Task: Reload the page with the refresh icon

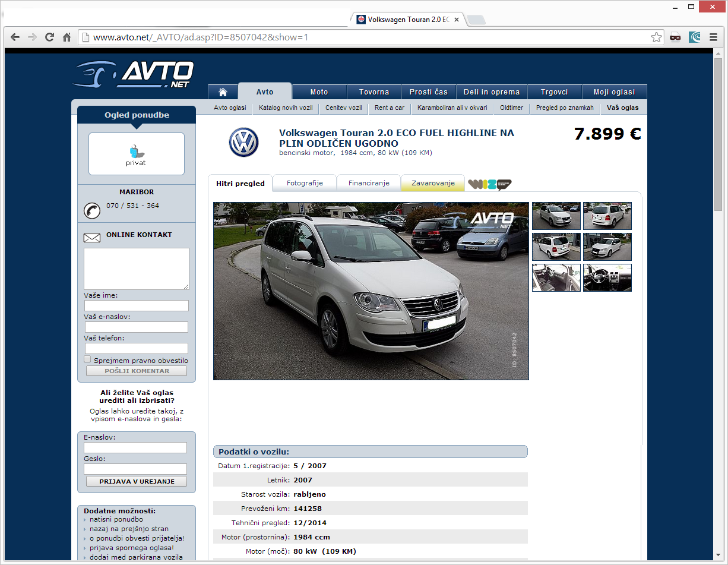Action: click(x=50, y=37)
